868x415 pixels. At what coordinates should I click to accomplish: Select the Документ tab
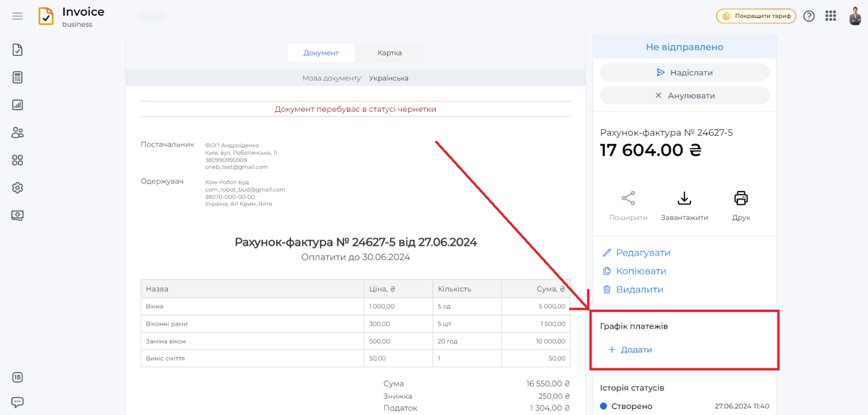[321, 53]
